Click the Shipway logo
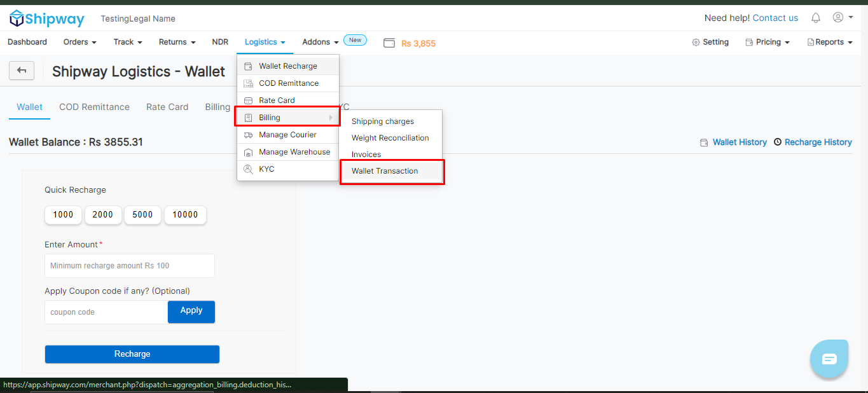868x393 pixels. click(46, 18)
